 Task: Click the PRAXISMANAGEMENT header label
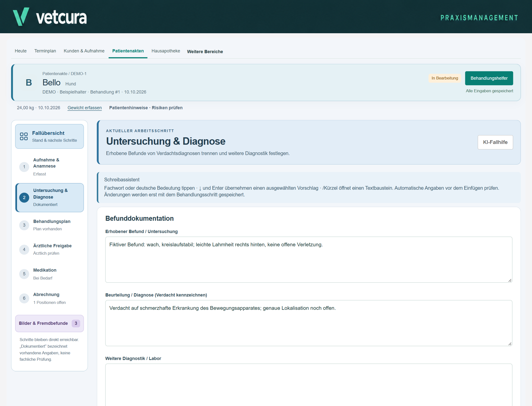click(479, 18)
